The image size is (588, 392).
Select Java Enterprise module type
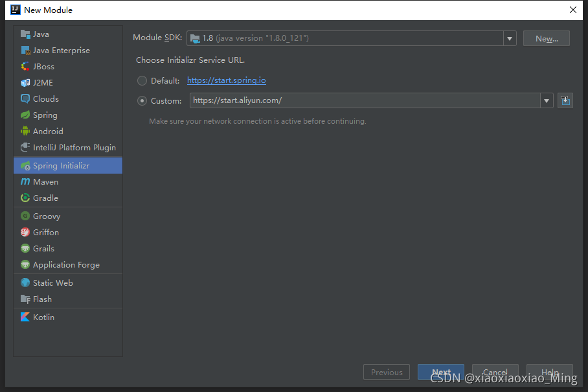click(68, 51)
